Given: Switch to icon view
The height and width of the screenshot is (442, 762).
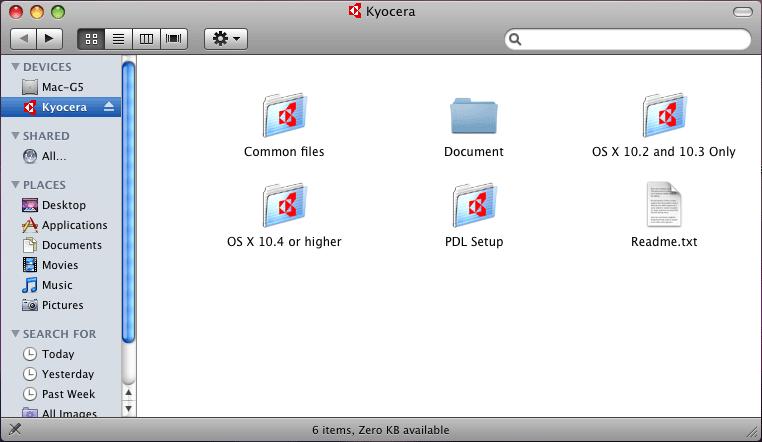Looking at the screenshot, I should click(x=91, y=39).
